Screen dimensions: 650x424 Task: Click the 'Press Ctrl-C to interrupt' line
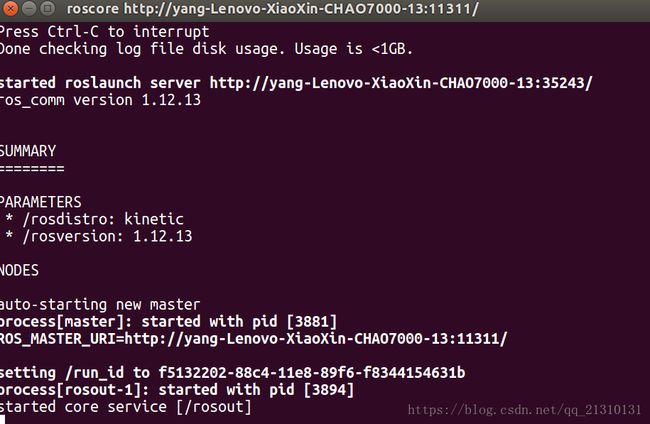point(104,32)
